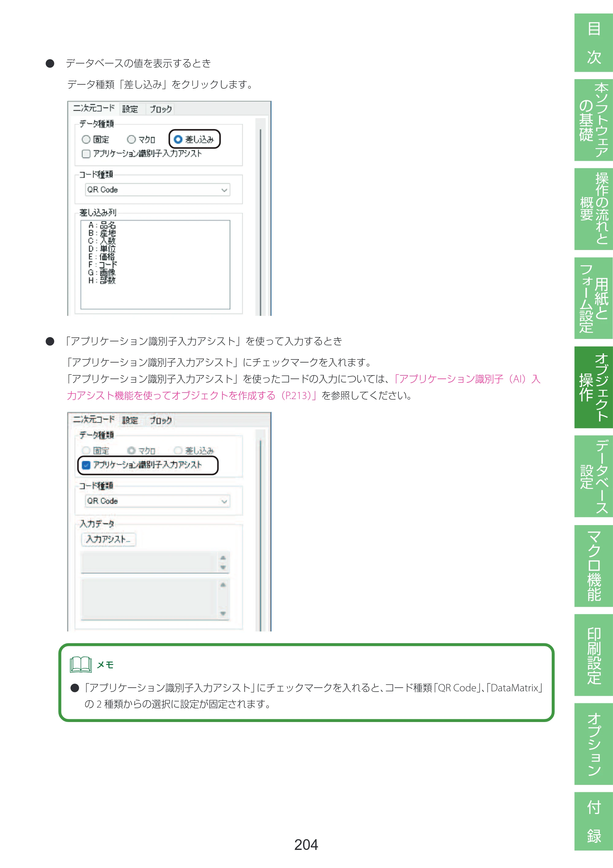Open the 付録 side tab
Viewport: 613px width, 868px height.
coord(593,821)
